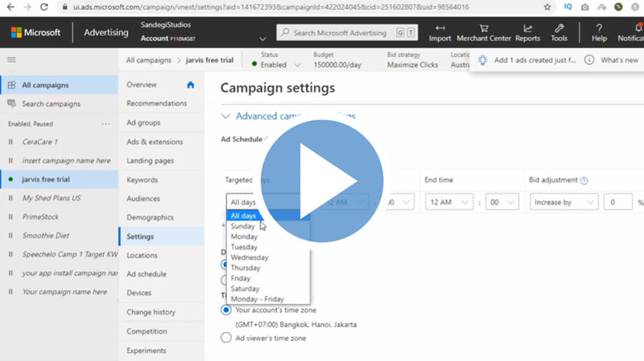Open the Tools menu
The height and width of the screenshot is (361, 644).
pos(559,33)
